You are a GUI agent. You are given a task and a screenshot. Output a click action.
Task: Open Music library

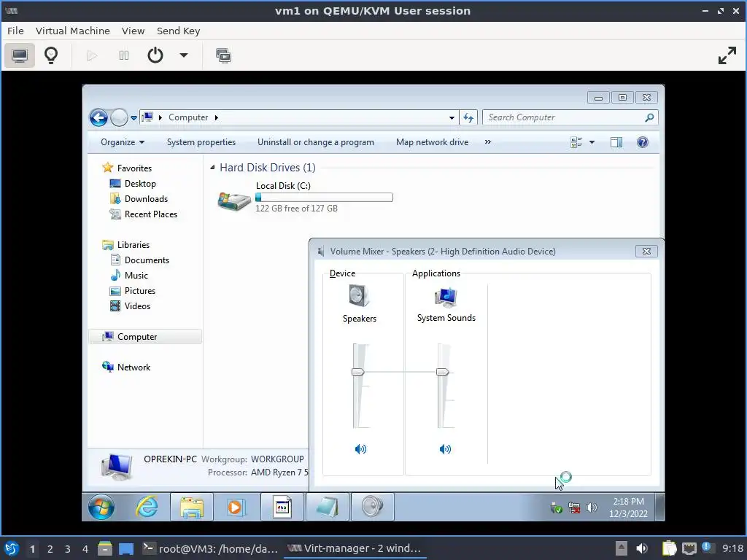(x=136, y=275)
